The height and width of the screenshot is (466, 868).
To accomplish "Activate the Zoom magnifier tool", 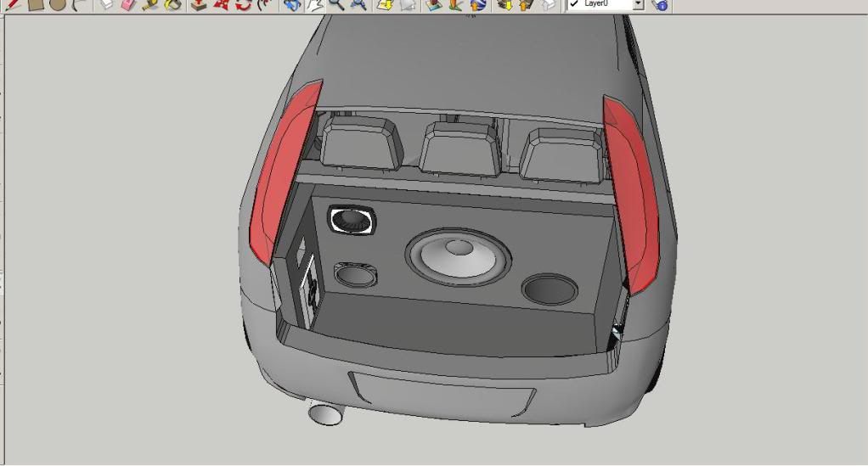I will click(x=336, y=4).
